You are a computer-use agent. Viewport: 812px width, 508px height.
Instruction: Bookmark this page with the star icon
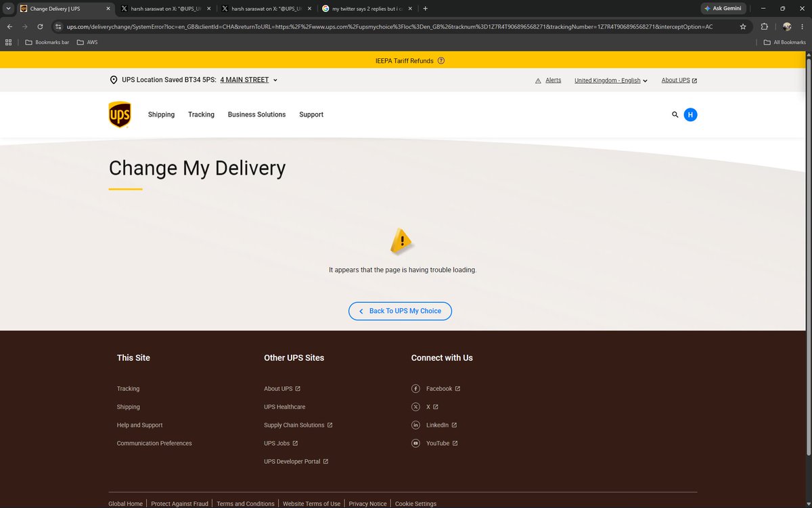click(743, 26)
